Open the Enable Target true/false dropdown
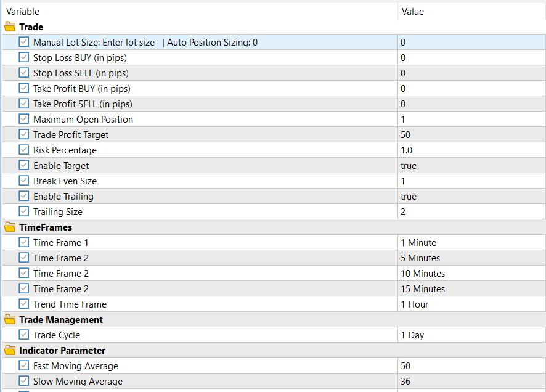Screen dimensions: 546x392 click(x=471, y=166)
